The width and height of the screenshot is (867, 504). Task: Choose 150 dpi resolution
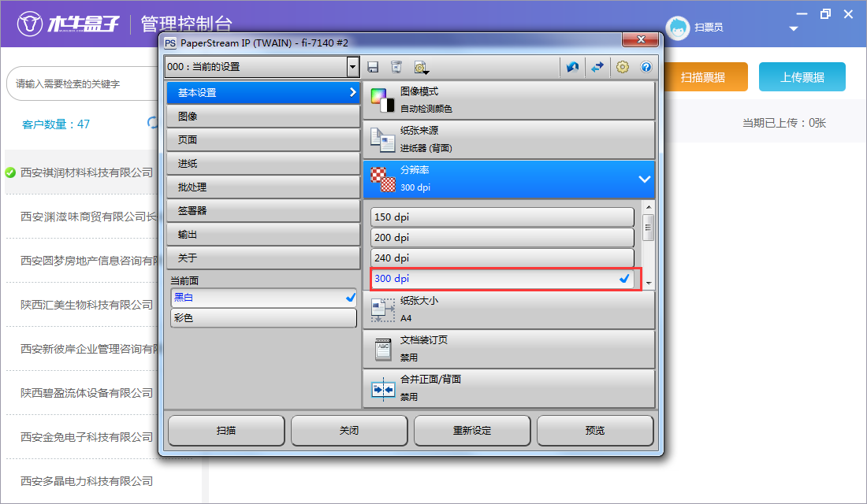pyautogui.click(x=502, y=217)
